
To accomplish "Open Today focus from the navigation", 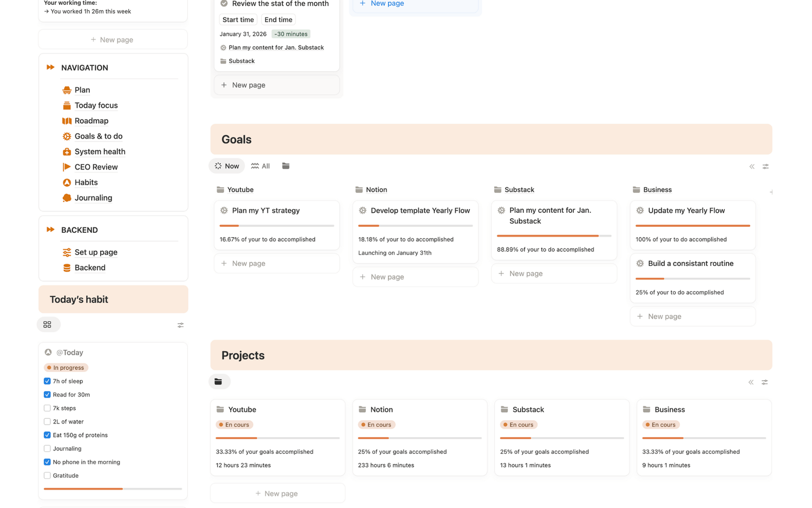I will (96, 105).
